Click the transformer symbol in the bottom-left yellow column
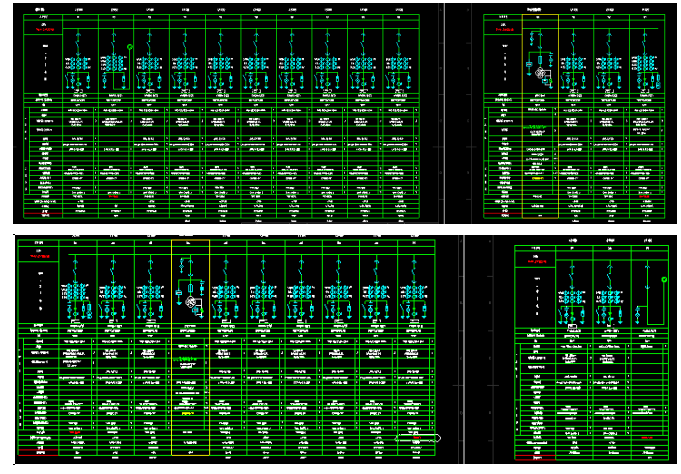The height and width of the screenshot is (474, 681). 191,302
